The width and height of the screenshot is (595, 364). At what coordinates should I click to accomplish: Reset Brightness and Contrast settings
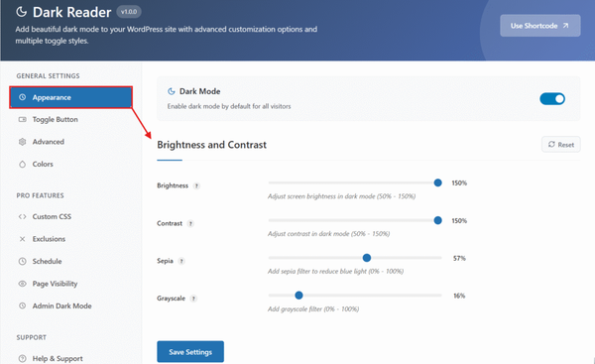click(561, 145)
